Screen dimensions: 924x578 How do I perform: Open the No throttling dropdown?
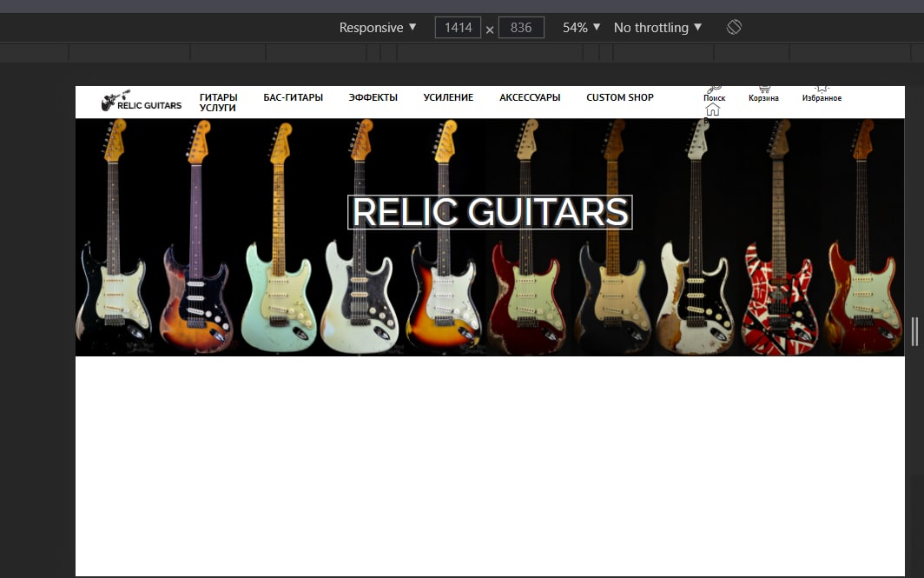pyautogui.click(x=657, y=28)
